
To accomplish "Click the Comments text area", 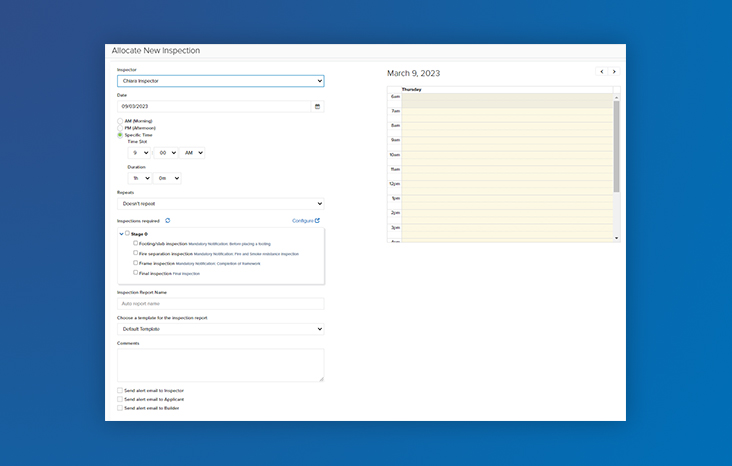I will (221, 365).
